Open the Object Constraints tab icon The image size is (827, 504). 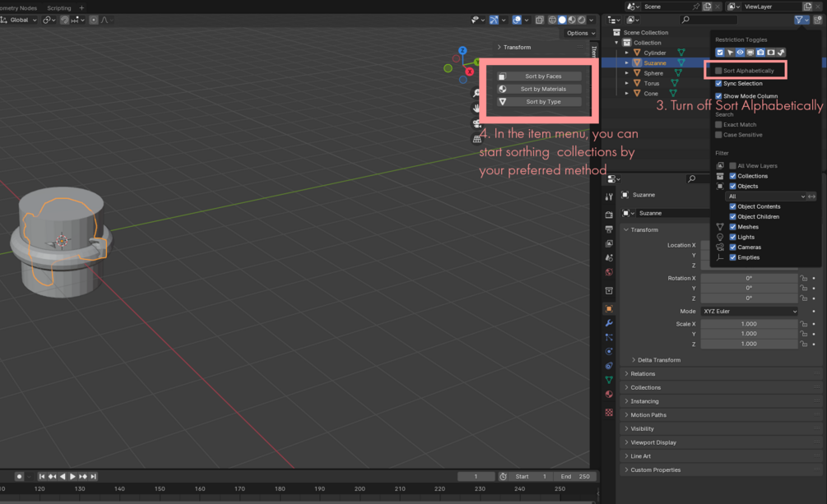[x=609, y=366]
